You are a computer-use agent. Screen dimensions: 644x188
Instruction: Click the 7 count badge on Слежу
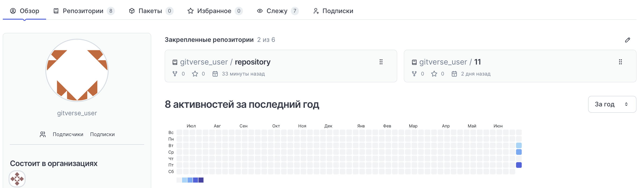coord(295,11)
